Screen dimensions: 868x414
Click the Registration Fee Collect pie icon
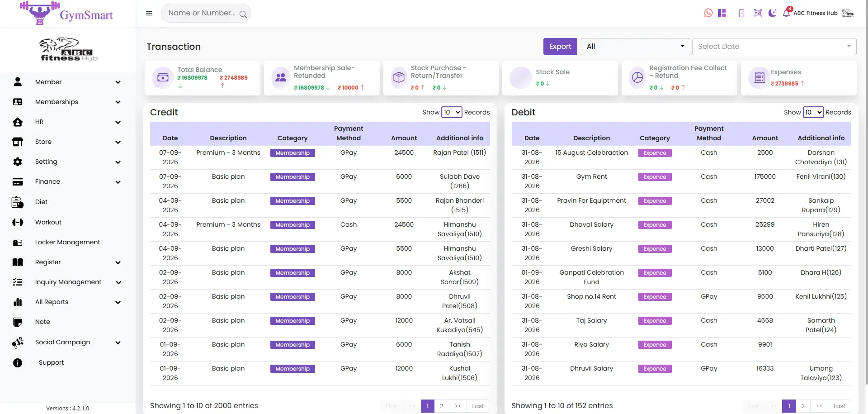click(x=637, y=78)
